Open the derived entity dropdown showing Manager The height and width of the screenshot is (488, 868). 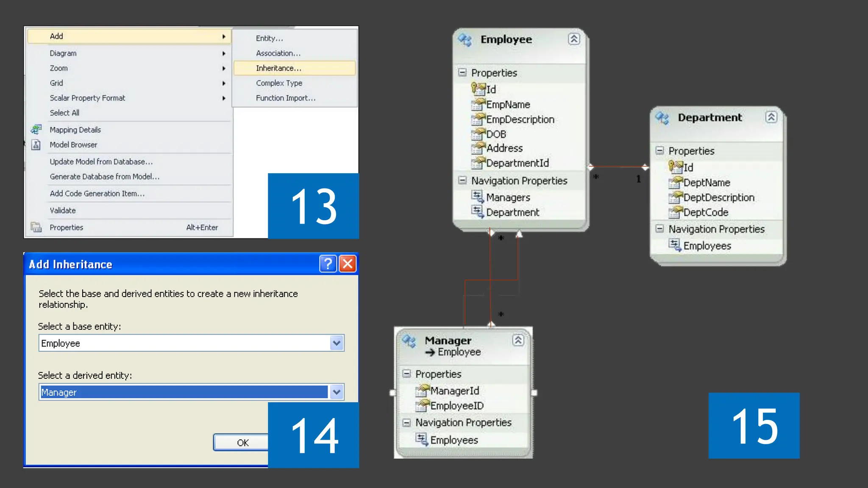click(x=337, y=392)
